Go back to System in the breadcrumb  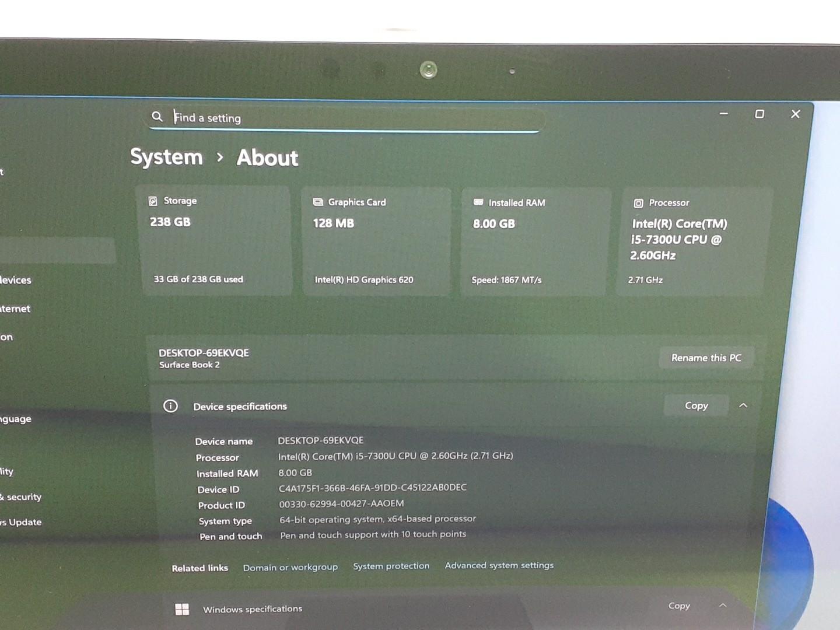pos(166,157)
